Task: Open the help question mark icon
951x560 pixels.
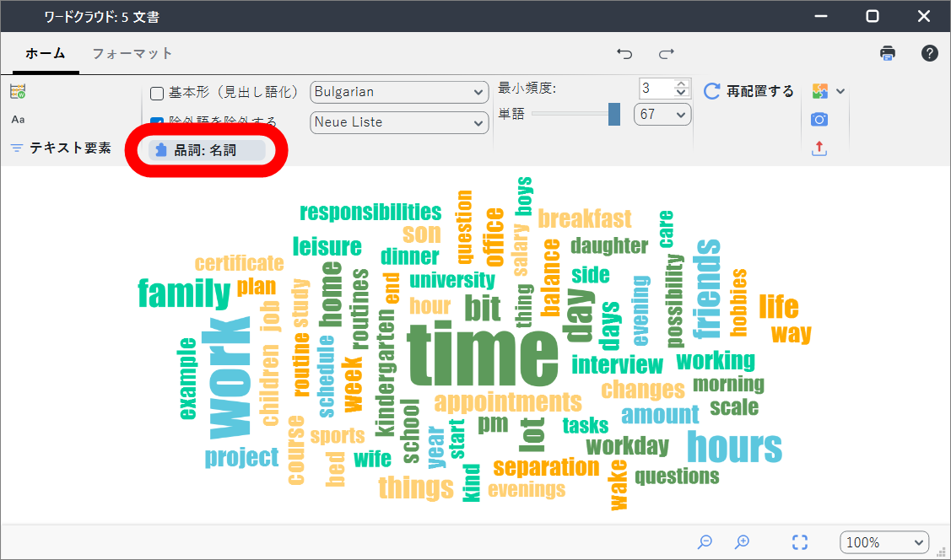Action: (929, 53)
